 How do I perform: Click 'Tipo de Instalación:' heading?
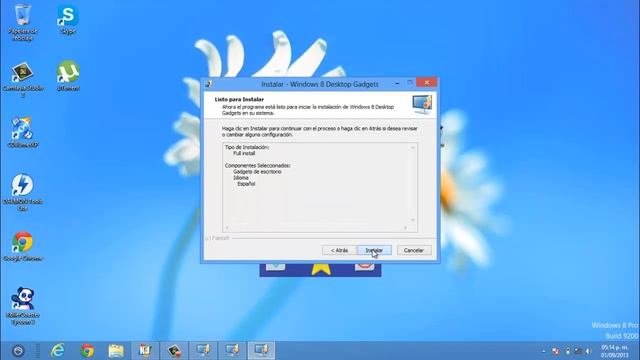click(247, 147)
